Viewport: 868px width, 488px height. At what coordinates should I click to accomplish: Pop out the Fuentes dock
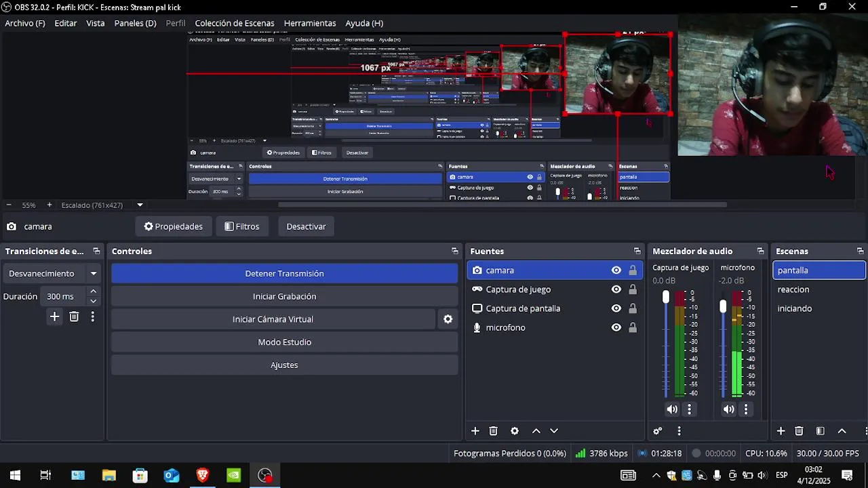point(637,251)
